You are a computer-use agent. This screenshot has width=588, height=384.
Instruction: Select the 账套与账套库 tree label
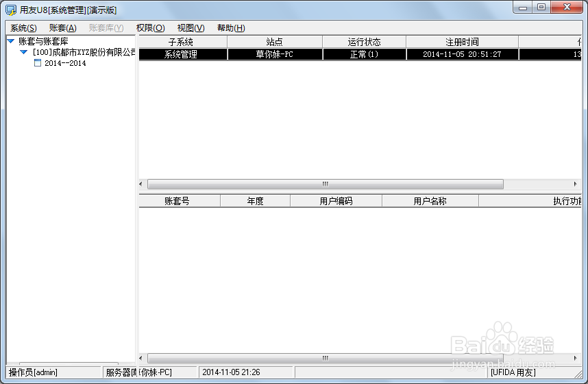43,41
